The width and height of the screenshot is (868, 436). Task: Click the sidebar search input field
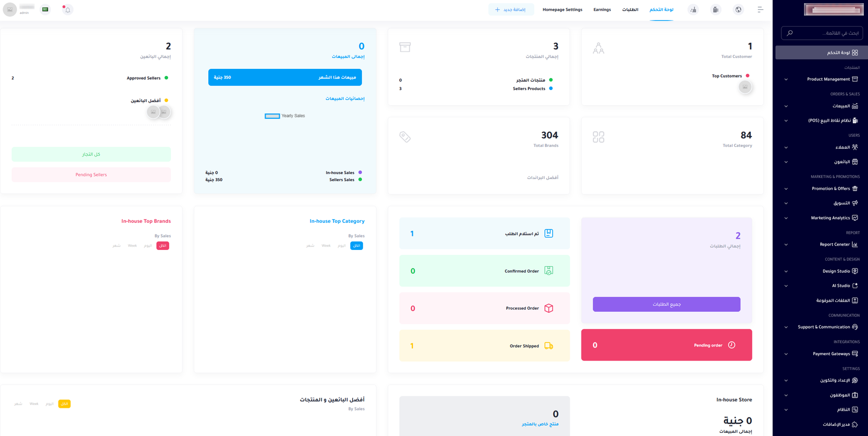822,33
